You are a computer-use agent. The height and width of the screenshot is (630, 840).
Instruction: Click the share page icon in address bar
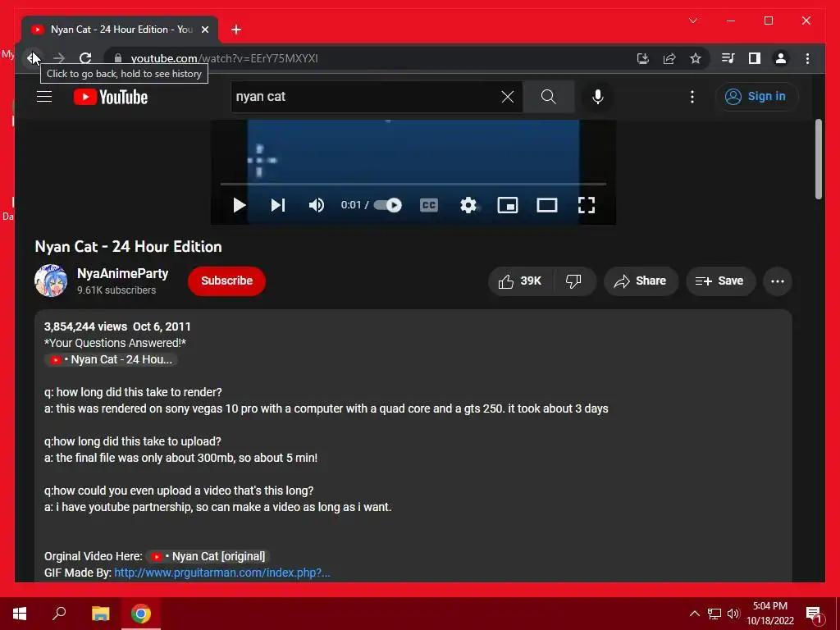click(x=669, y=58)
